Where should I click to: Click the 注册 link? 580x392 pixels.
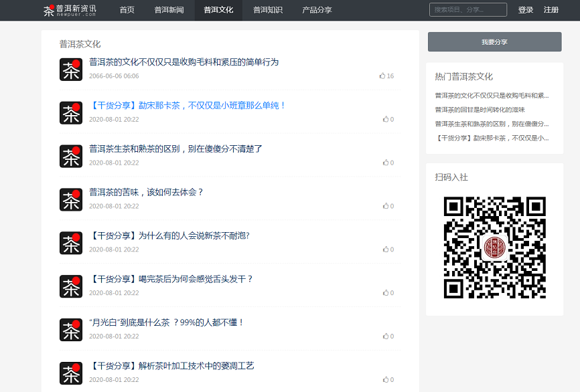tap(551, 10)
